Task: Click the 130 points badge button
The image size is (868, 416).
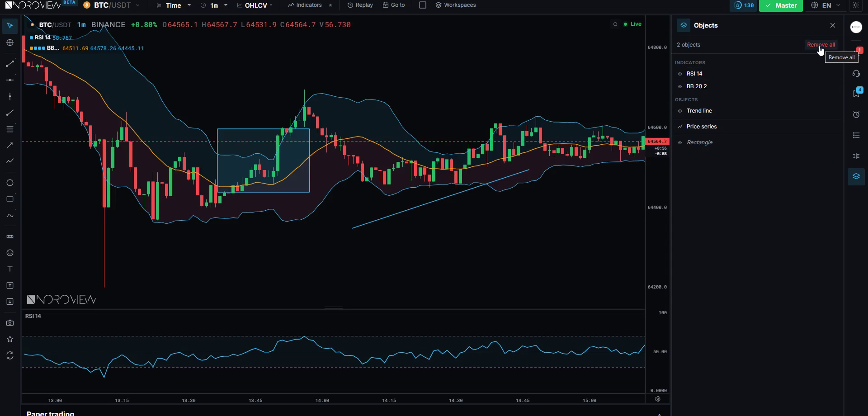Action: [x=744, y=5]
